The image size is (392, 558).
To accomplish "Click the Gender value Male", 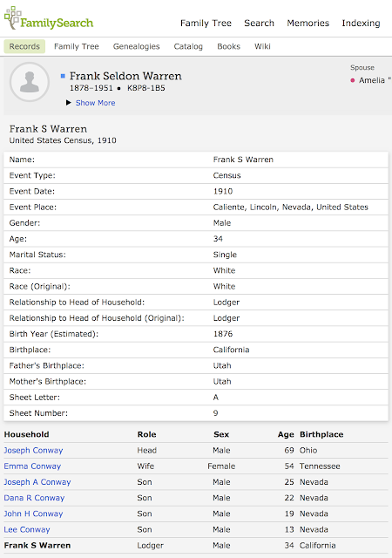I will point(222,223).
